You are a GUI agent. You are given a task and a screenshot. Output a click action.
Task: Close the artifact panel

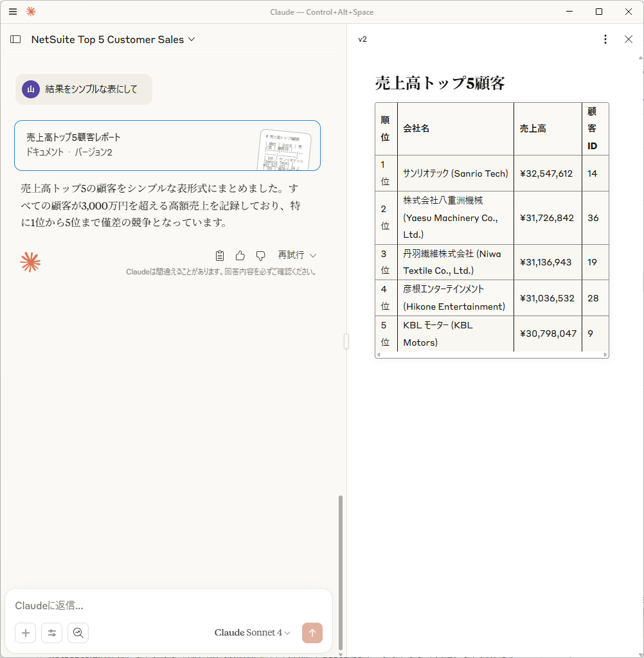tap(629, 39)
